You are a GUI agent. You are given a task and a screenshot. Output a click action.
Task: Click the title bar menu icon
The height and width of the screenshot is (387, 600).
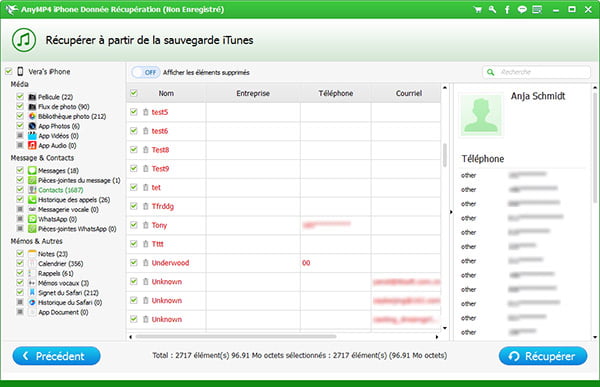coord(537,10)
